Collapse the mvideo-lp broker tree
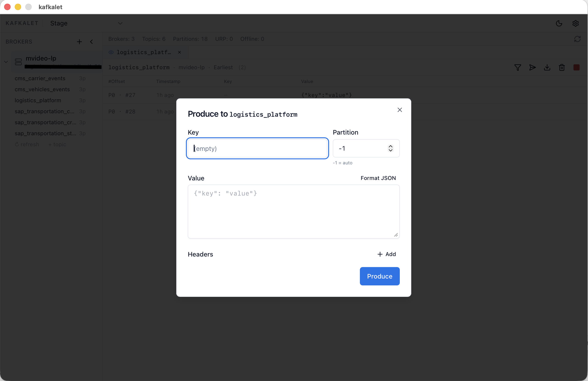This screenshot has height=381, width=588. click(6, 62)
